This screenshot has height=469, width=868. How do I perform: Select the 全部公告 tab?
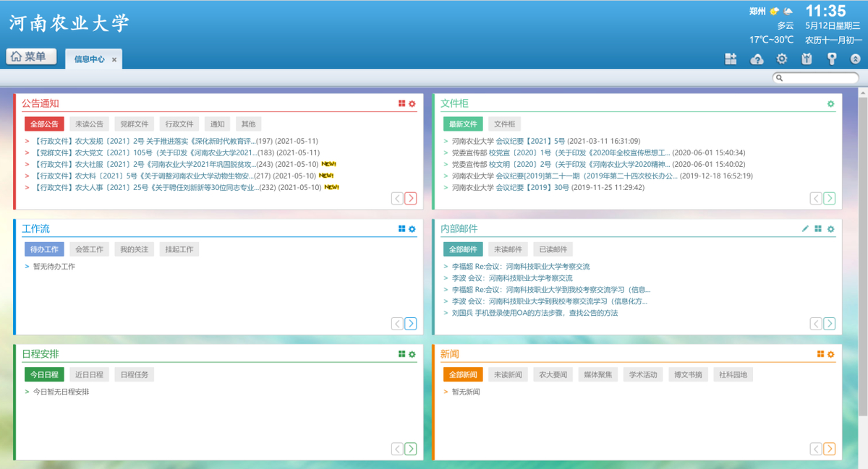click(x=44, y=124)
